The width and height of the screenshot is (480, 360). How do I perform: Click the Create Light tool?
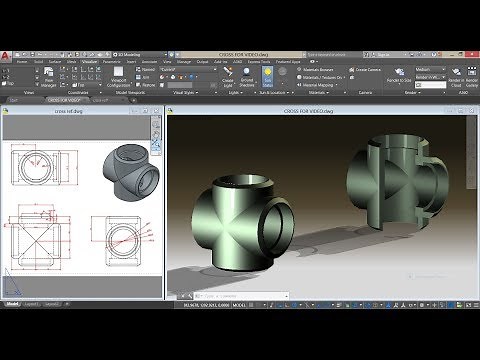[228, 77]
